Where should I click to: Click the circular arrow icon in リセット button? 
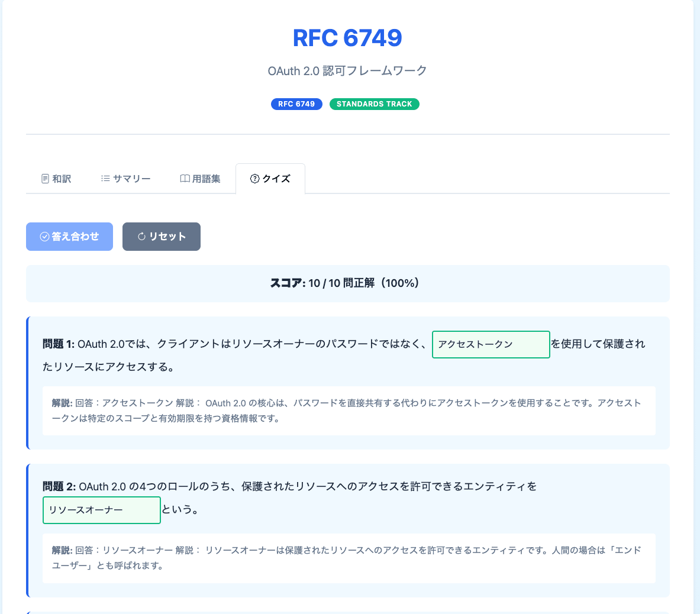point(141,237)
